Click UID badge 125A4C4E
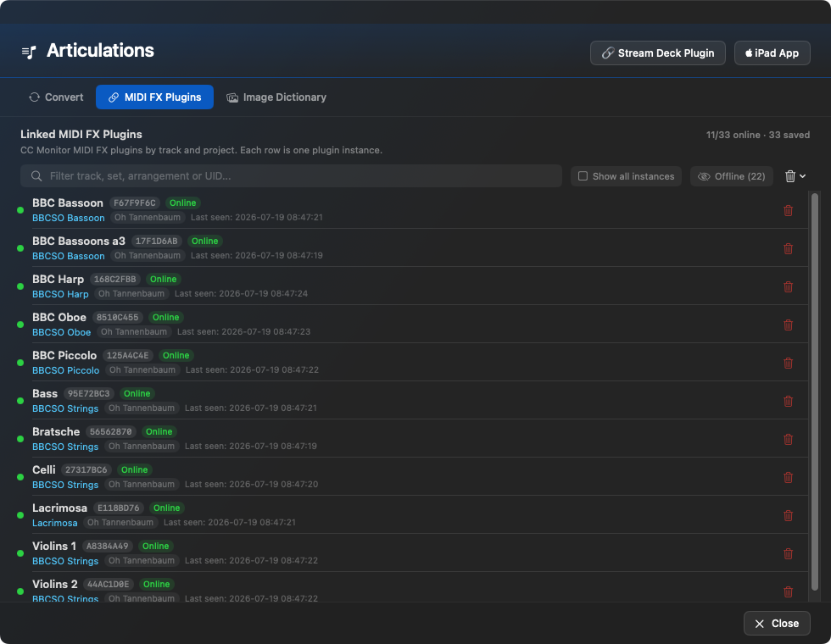The image size is (831, 644). 128,355
